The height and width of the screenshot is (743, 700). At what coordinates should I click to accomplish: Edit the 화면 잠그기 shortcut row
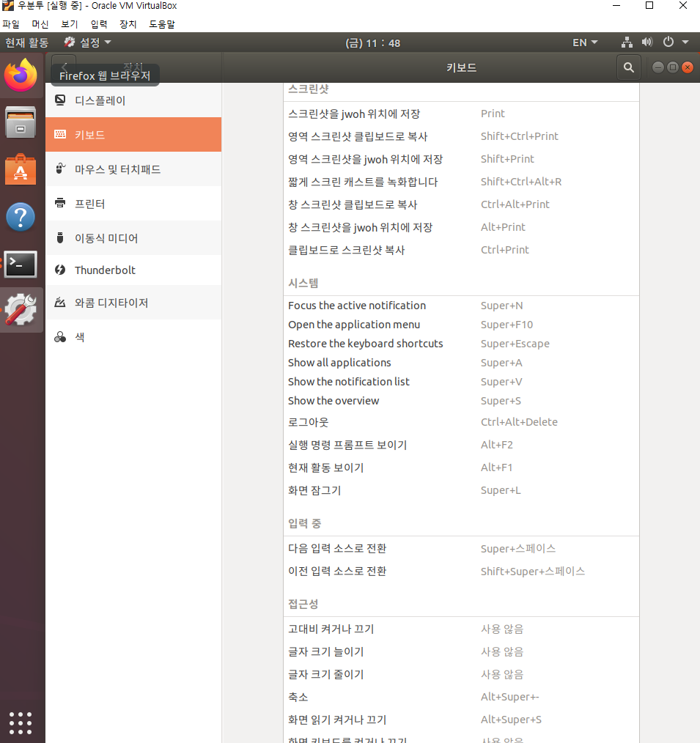[x=461, y=490]
